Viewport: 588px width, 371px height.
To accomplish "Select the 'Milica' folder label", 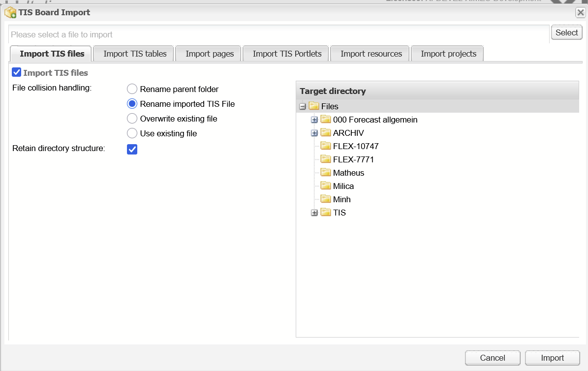I will [x=343, y=186].
